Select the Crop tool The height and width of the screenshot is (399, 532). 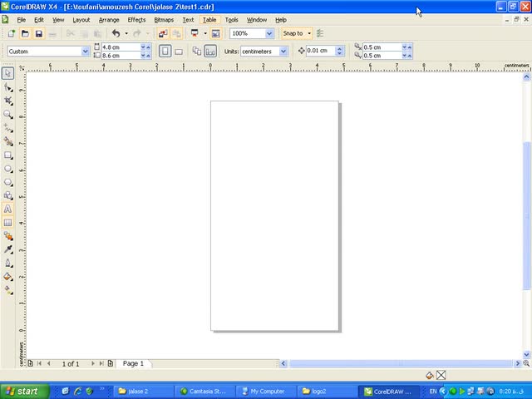7,101
